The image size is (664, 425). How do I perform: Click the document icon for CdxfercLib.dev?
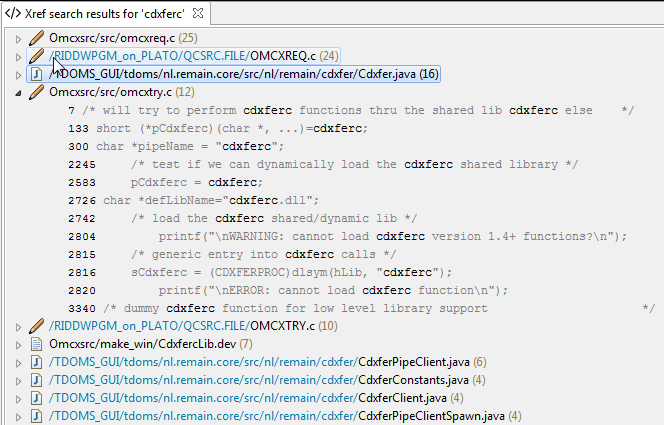37,344
